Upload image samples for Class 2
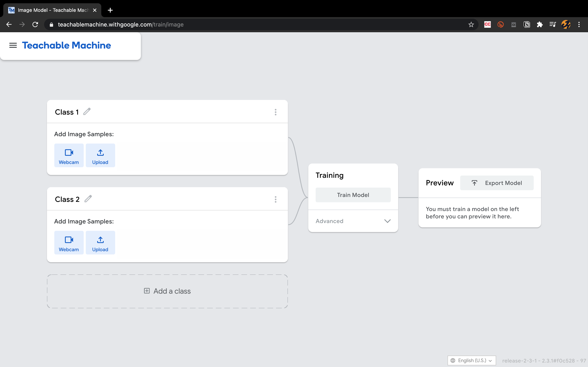Viewport: 588px width, 367px height. (x=100, y=242)
